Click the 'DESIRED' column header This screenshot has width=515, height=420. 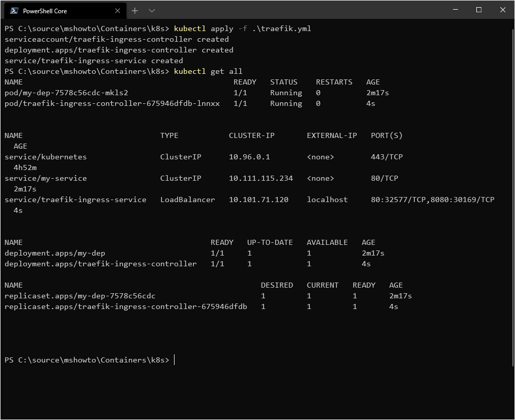pos(277,285)
